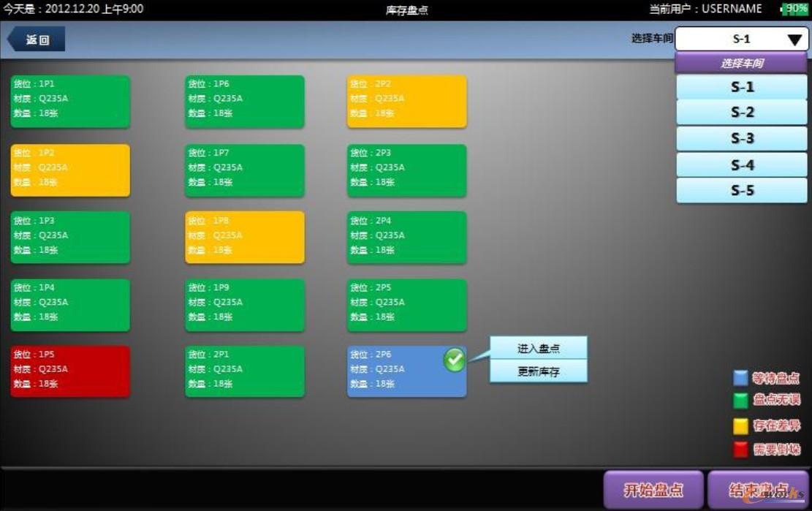选中货位1P8的差异状态卡片
Screen dimensions: 812x511
245,237
